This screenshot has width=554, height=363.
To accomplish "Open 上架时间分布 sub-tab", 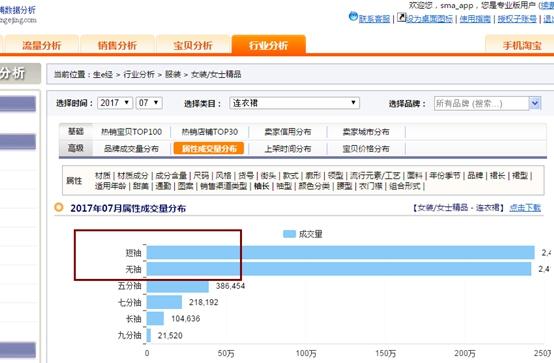I will [288, 148].
